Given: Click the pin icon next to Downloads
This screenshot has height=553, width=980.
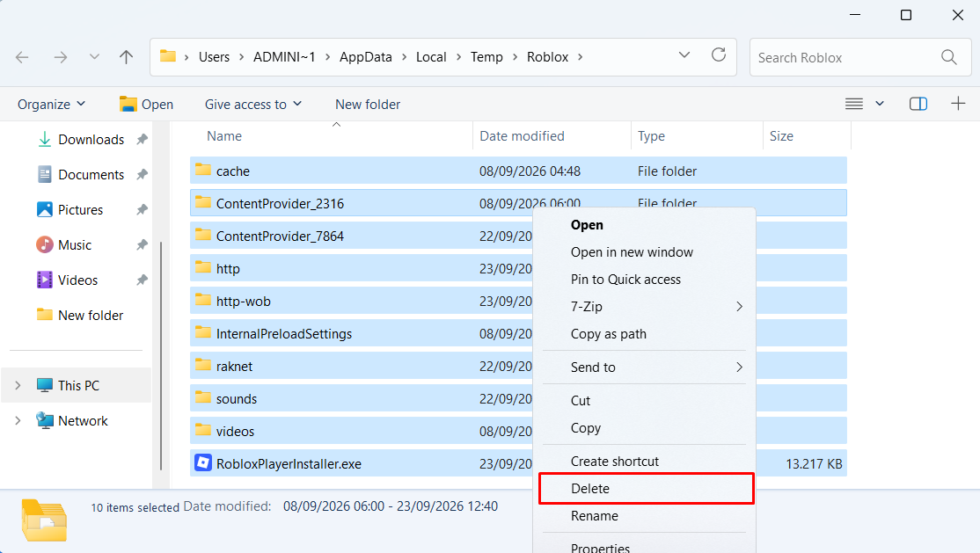Looking at the screenshot, I should point(142,139).
